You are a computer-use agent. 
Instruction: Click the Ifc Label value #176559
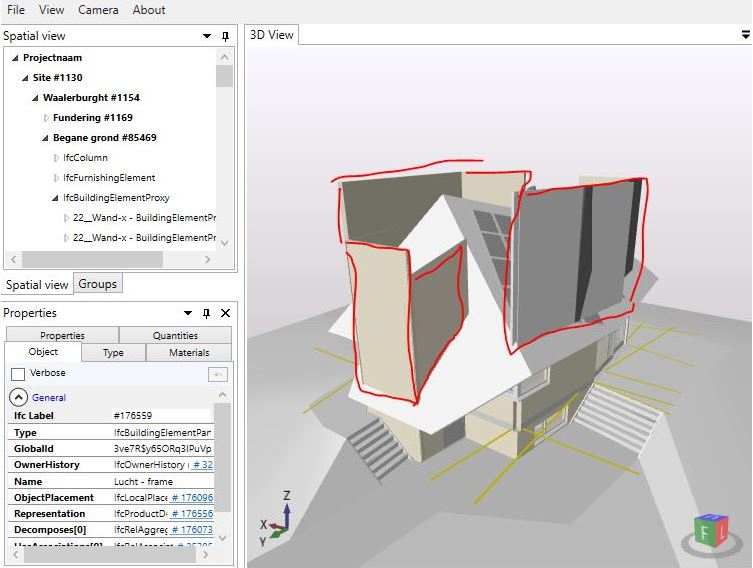pos(133,415)
